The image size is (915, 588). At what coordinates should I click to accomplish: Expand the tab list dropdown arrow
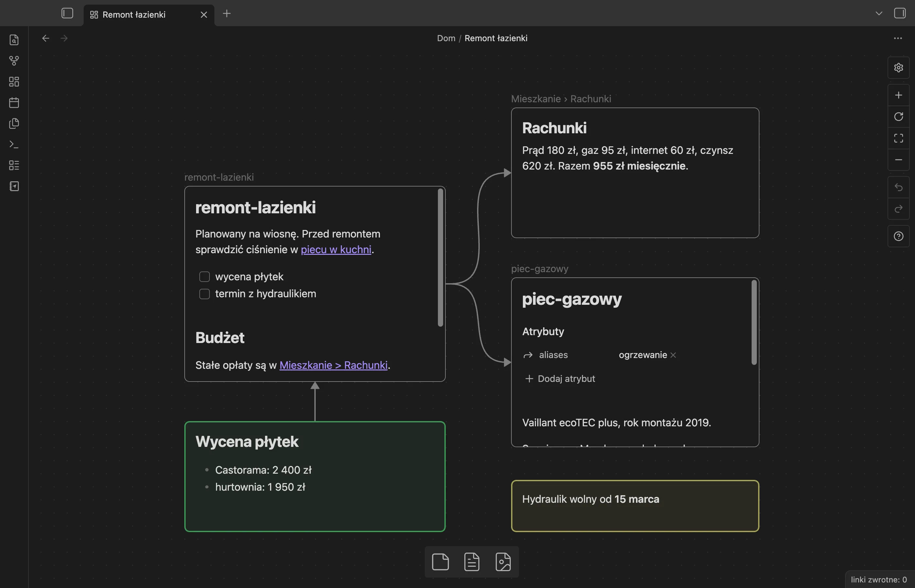click(879, 13)
